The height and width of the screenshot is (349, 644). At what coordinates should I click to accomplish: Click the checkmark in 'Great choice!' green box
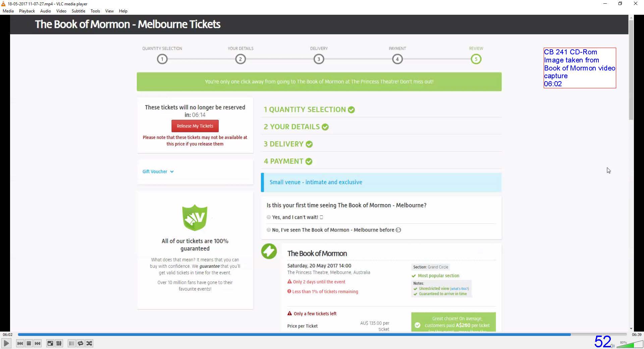(418, 325)
